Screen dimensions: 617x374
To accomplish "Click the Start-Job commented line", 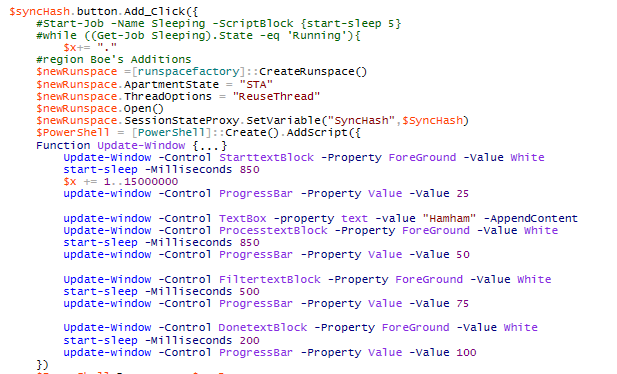I will pos(218,24).
